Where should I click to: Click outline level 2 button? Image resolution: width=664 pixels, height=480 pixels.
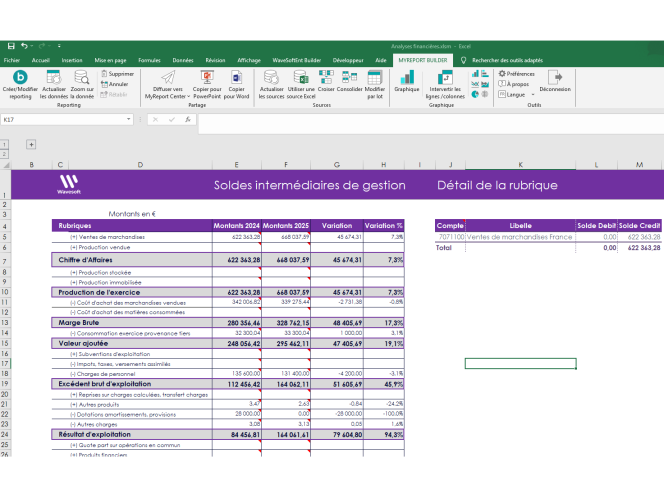click(x=4, y=154)
